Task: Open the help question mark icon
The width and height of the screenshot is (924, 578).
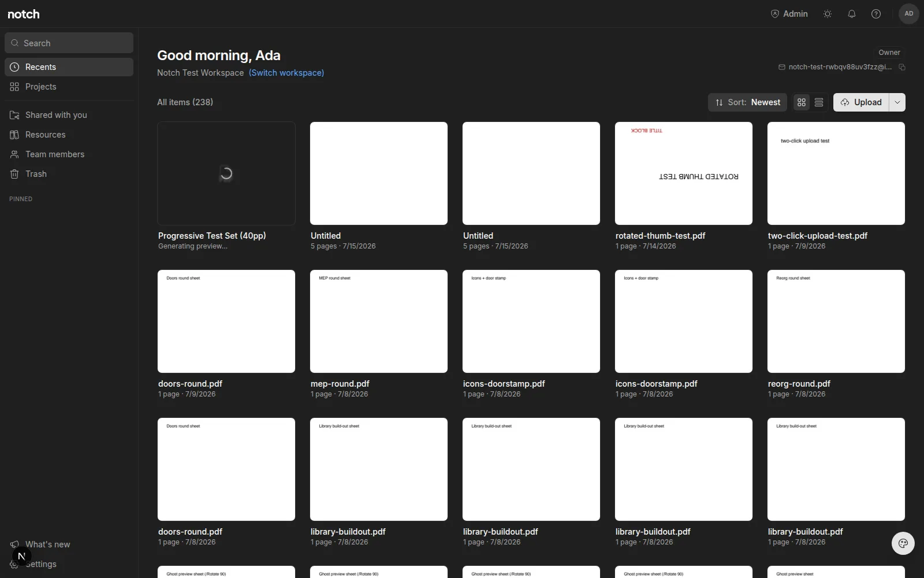Action: [x=876, y=14]
